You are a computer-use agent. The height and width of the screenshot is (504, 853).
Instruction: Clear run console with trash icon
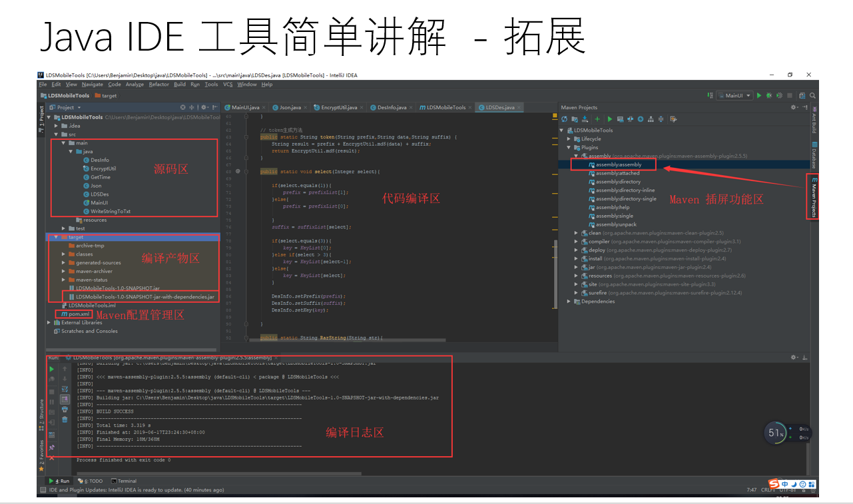[x=64, y=419]
